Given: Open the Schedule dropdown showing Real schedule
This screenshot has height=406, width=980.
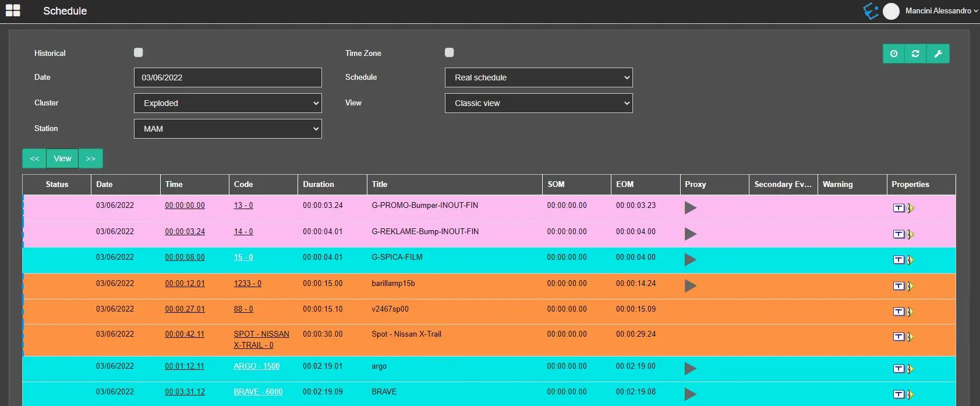Looking at the screenshot, I should pos(539,77).
